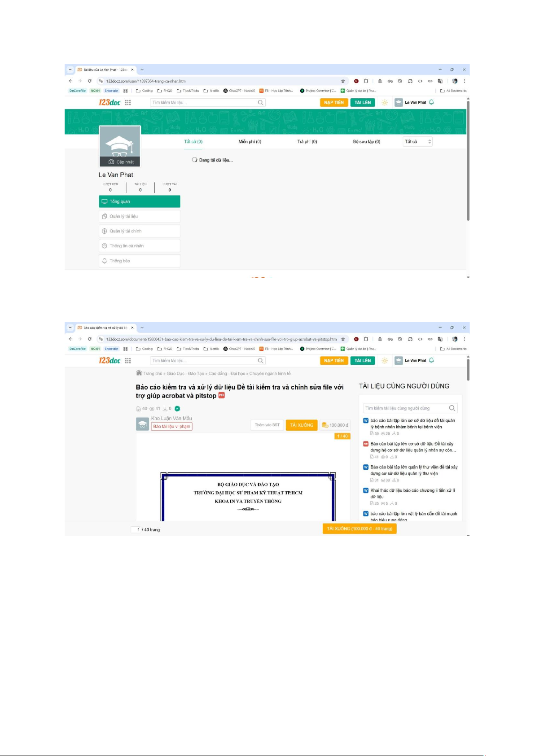Open the notification bell in the profile window
535x756 pixels.
[x=431, y=102]
